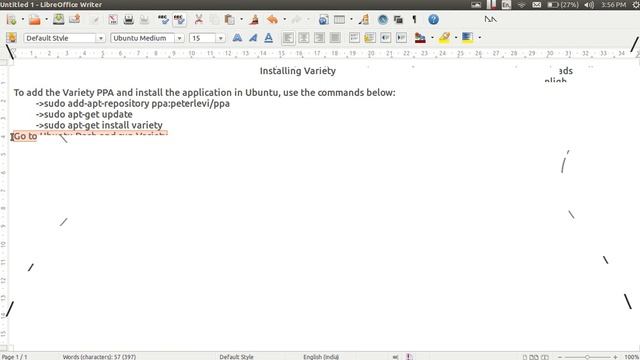Click the Hyperlink icon

pos(324,20)
